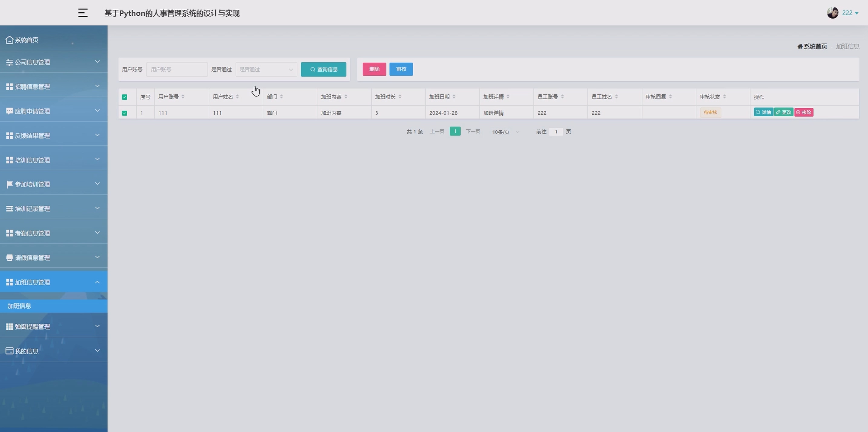Toggle the hamburger sidebar collapse icon
Viewport: 868px width, 432px height.
(83, 13)
